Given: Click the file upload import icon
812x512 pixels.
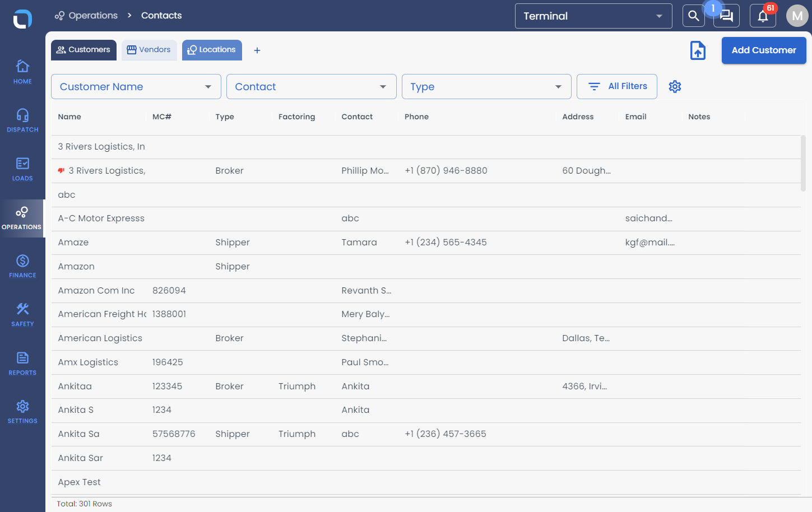Looking at the screenshot, I should [698, 50].
